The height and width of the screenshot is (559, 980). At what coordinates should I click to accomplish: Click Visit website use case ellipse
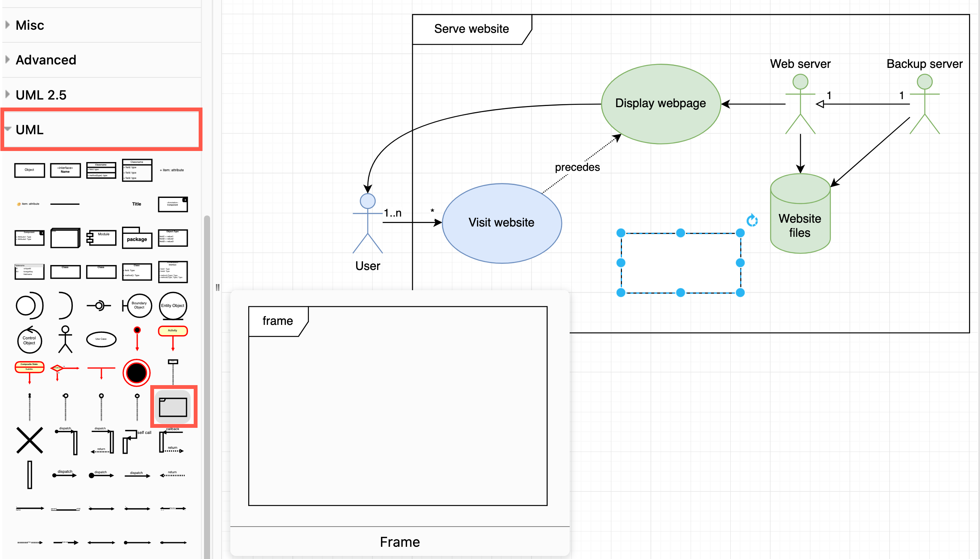(505, 222)
